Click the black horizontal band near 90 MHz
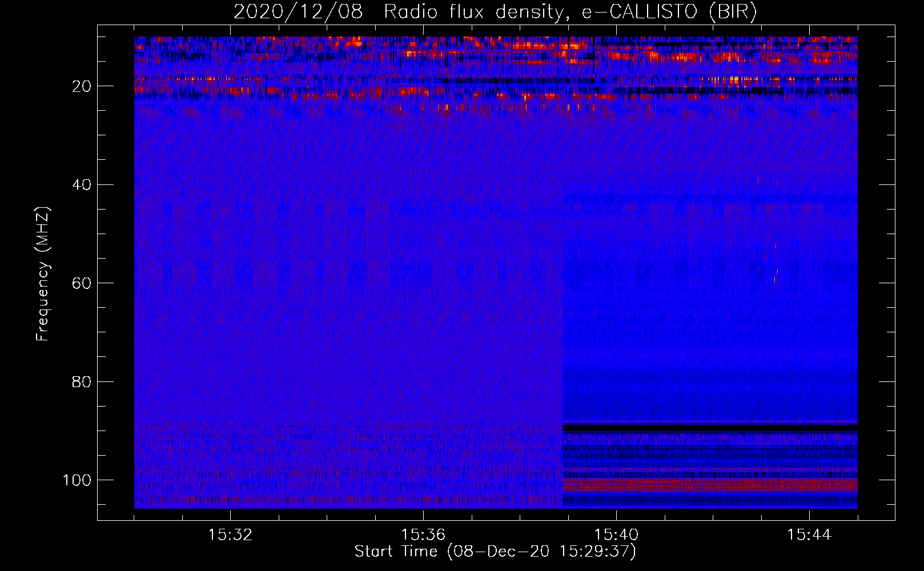 [x=710, y=428]
